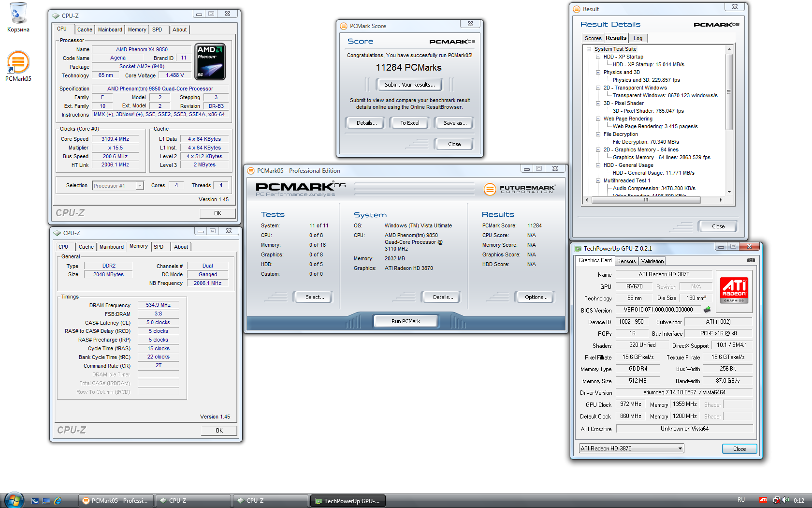Switch to Cache tab in top CPU-Z
The height and width of the screenshot is (508, 812).
click(x=85, y=30)
